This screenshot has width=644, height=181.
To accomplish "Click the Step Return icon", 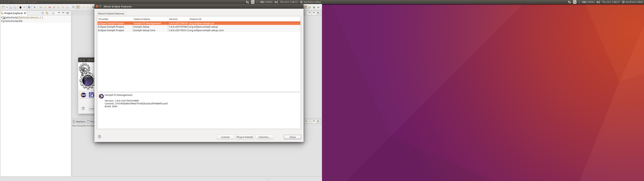I will tap(67, 8).
